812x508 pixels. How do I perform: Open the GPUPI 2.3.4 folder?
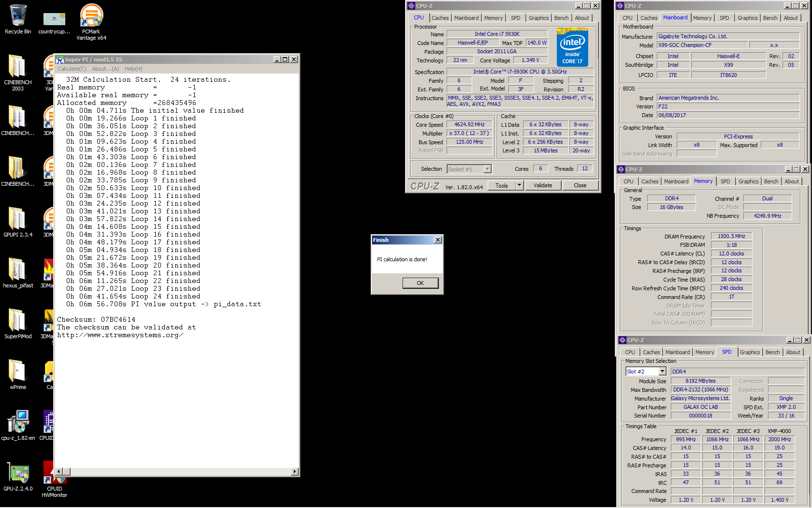18,223
